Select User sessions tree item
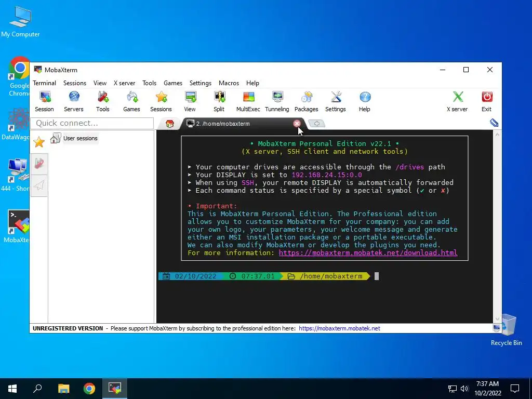 pos(74,138)
